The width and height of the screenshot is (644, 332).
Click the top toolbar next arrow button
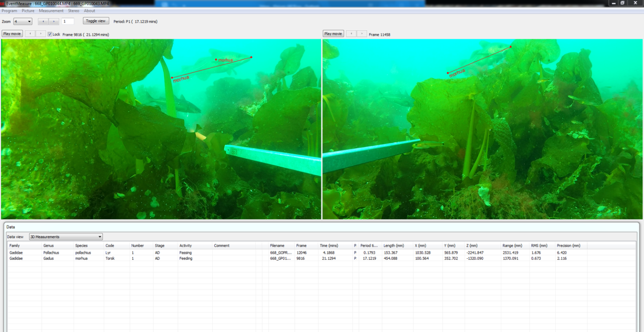pos(54,21)
